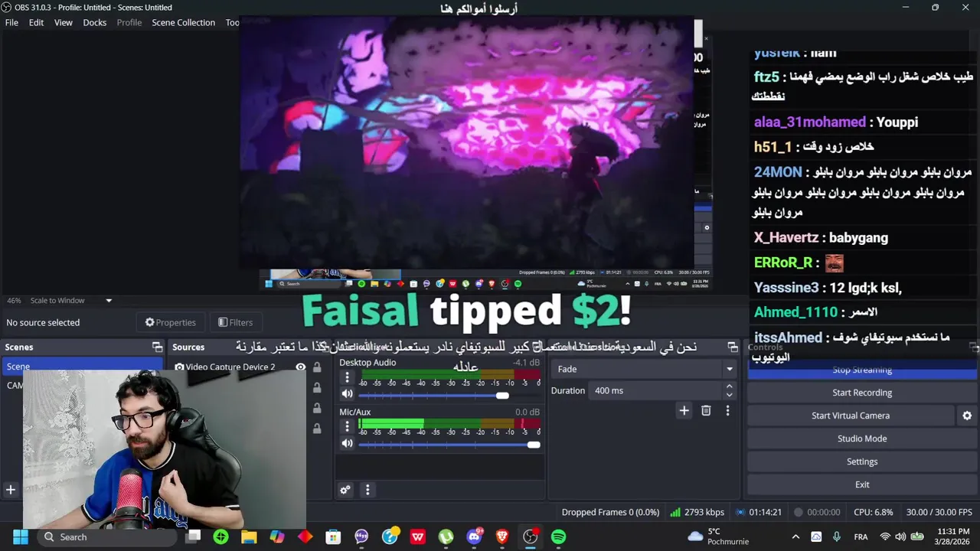Open Discord from taskbar
This screenshot has width=980, height=551.
click(x=474, y=537)
